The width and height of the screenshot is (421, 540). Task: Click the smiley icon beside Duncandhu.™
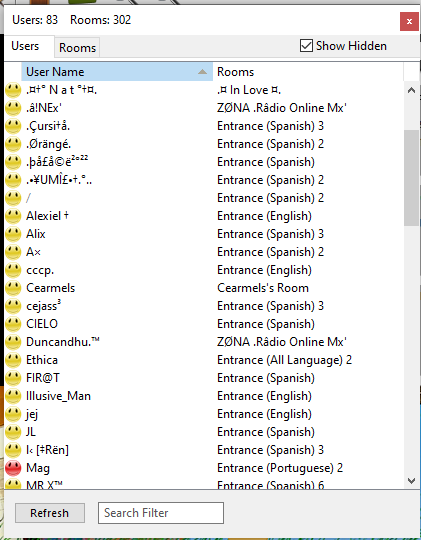(13, 342)
